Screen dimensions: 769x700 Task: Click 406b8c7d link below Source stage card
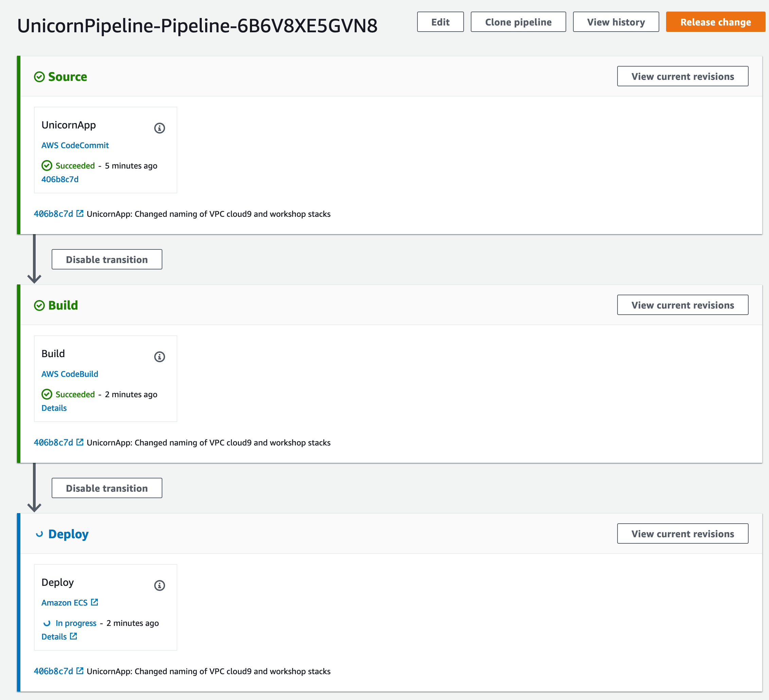point(53,214)
